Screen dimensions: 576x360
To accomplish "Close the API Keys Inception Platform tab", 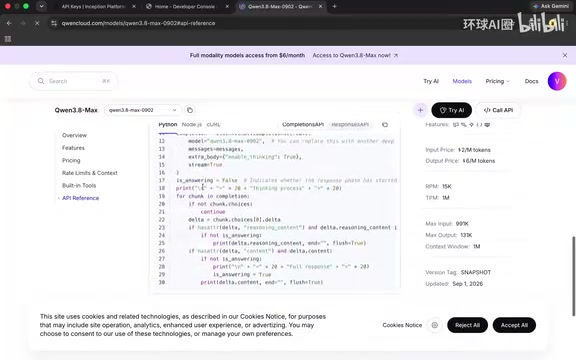I will tap(134, 6).
